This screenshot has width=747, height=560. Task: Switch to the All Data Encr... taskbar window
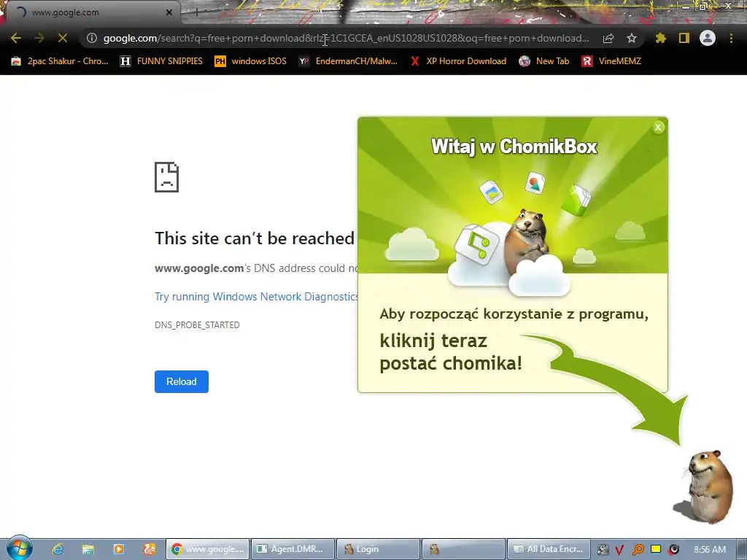(x=549, y=549)
